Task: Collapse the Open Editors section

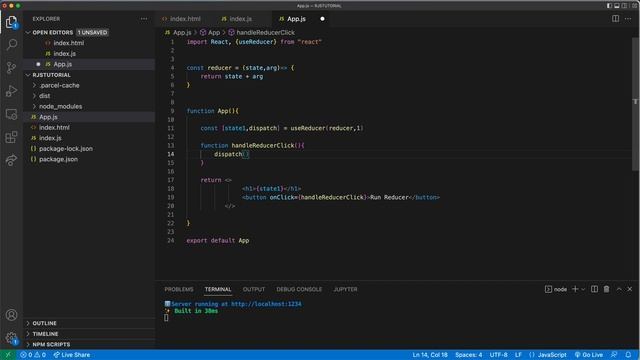Action: [52, 32]
